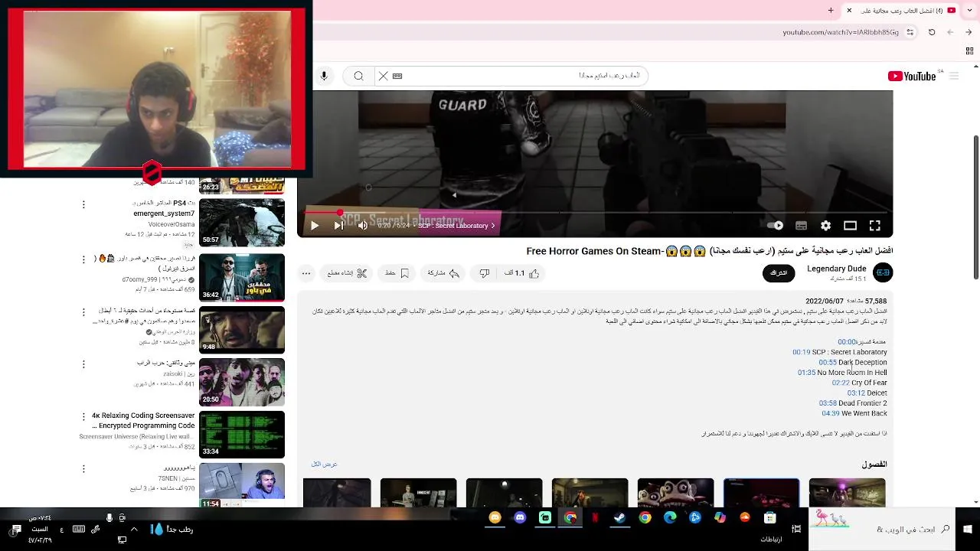980x551 pixels.
Task: Jump to the 00:55 Dark Deception timestamp
Action: (828, 362)
